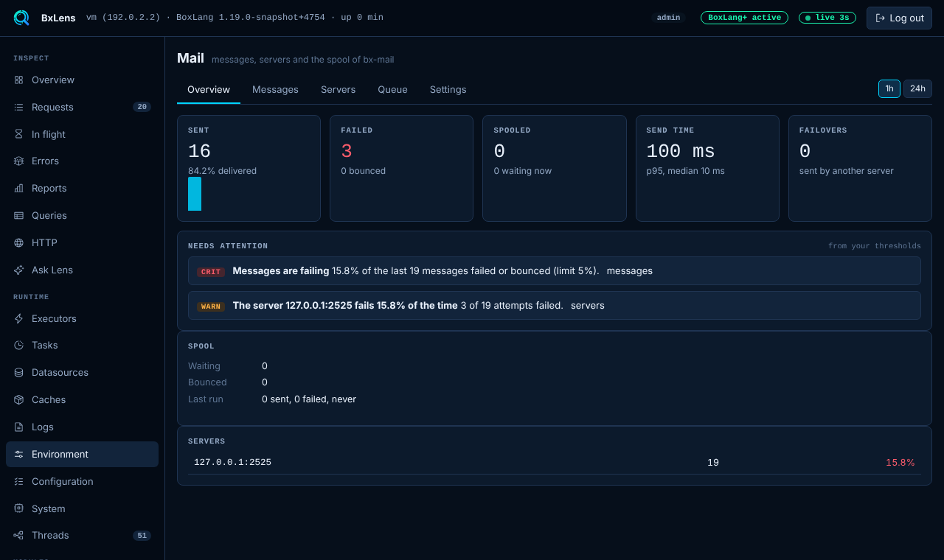
Task: Open Overview via its grid icon
Action: 18,80
